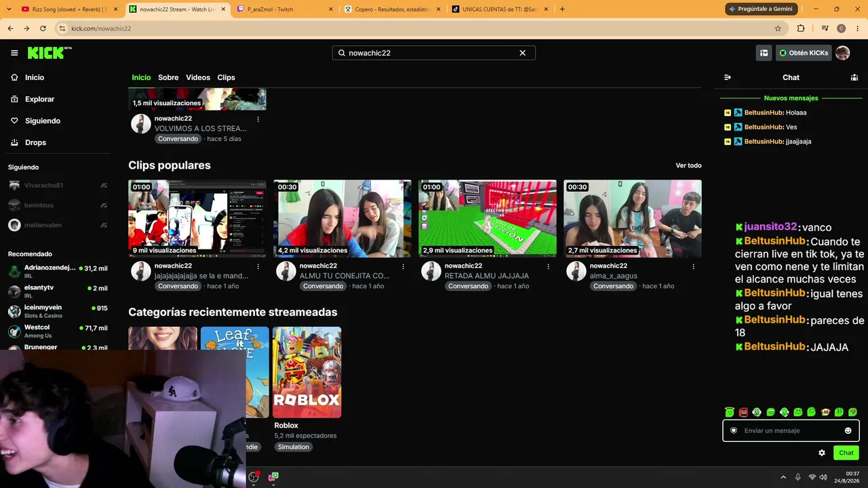868x488 pixels.
Task: Open melianvalen in the Siguiendo list
Action: (58, 225)
